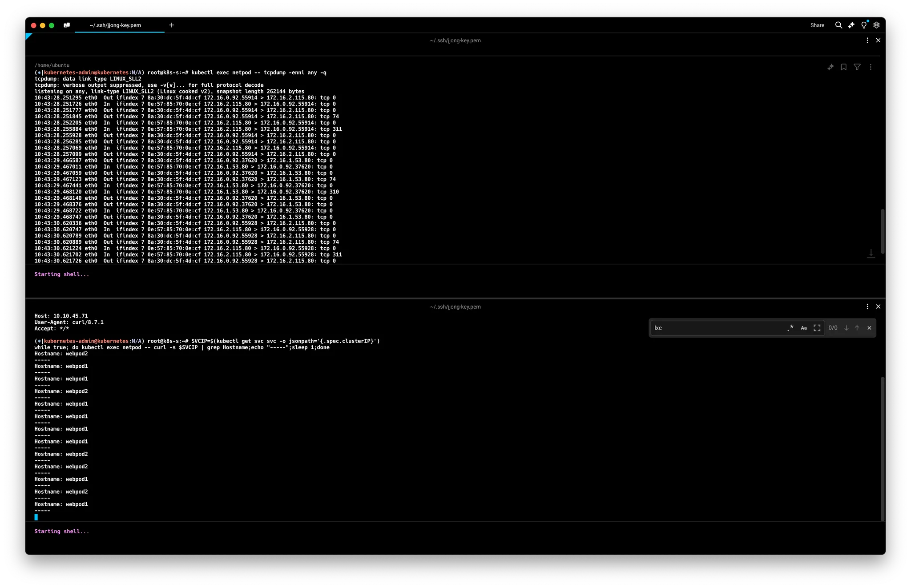Toggle regex matching in the find bar

[x=790, y=328]
